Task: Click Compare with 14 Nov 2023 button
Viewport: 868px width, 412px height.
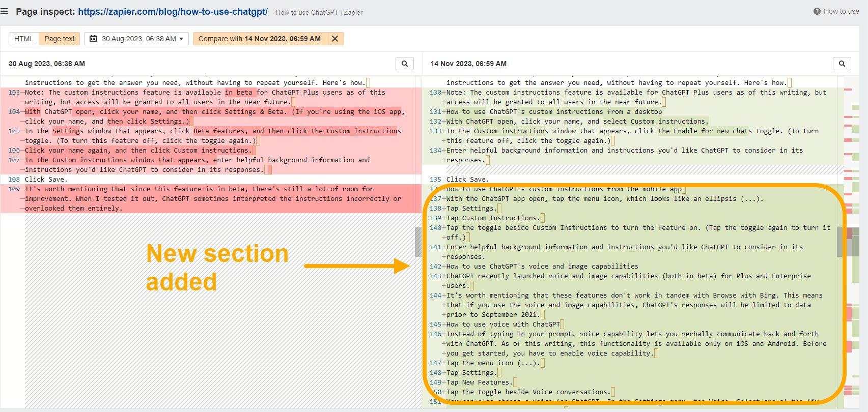Action: [260, 39]
